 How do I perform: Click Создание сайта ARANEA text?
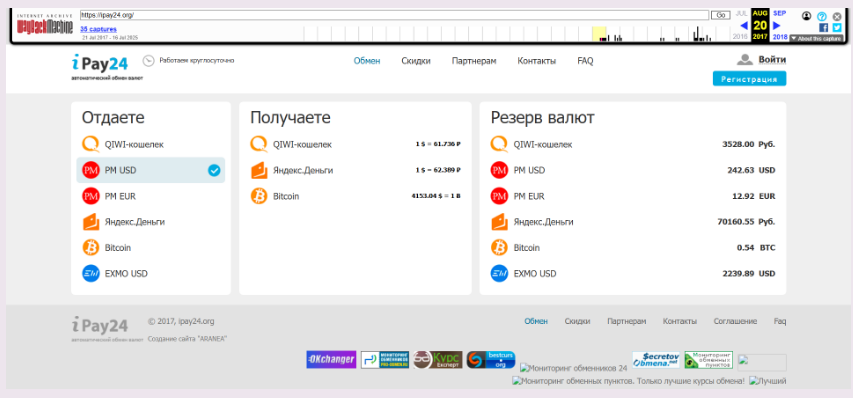point(187,339)
